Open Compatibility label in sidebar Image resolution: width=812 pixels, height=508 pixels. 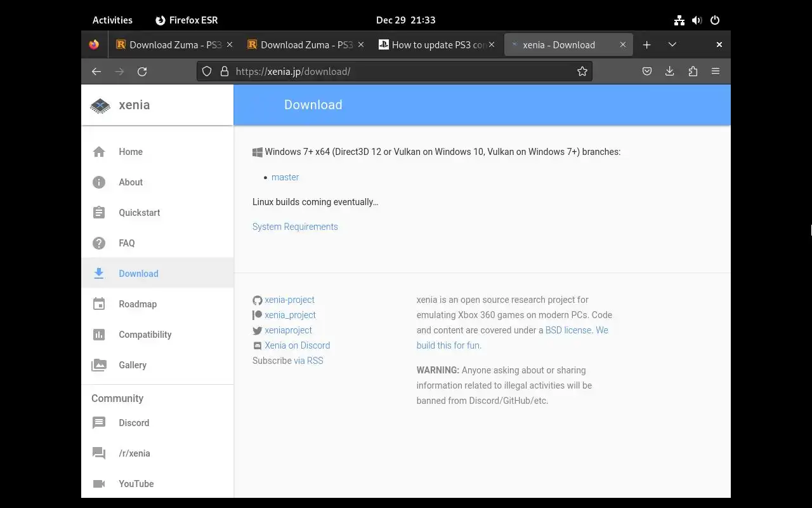[x=145, y=335]
